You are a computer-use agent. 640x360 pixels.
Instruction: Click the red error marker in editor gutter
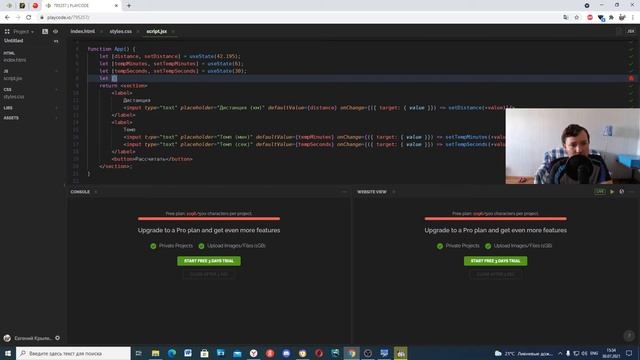pyautogui.click(x=631, y=78)
